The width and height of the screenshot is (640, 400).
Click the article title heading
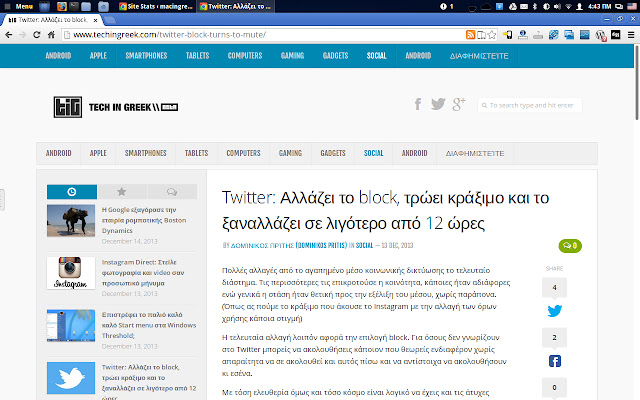(x=385, y=210)
